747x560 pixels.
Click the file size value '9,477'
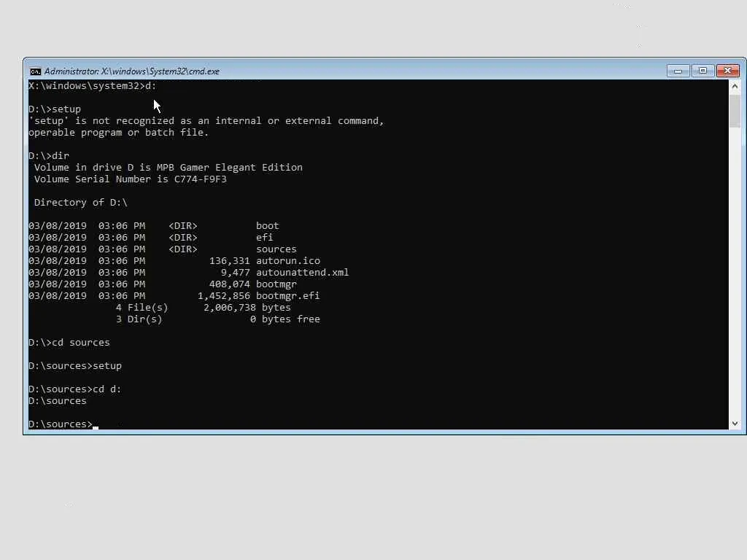(236, 273)
